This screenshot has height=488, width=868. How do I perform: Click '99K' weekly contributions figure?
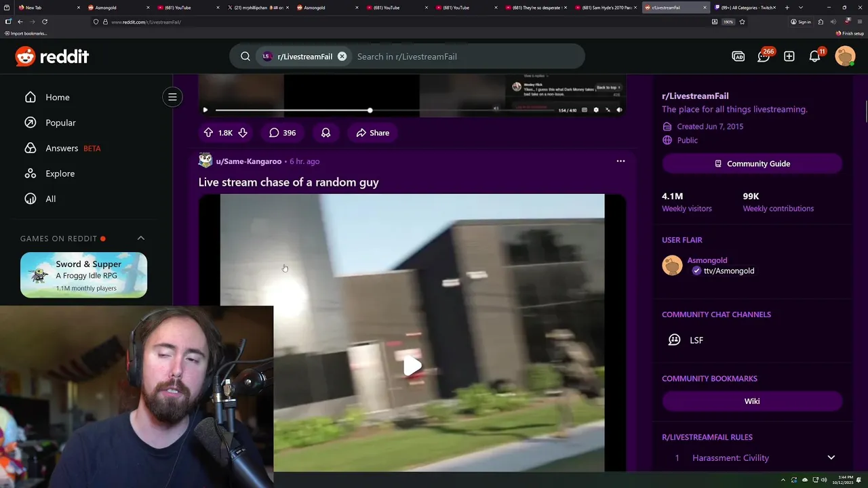click(x=751, y=197)
